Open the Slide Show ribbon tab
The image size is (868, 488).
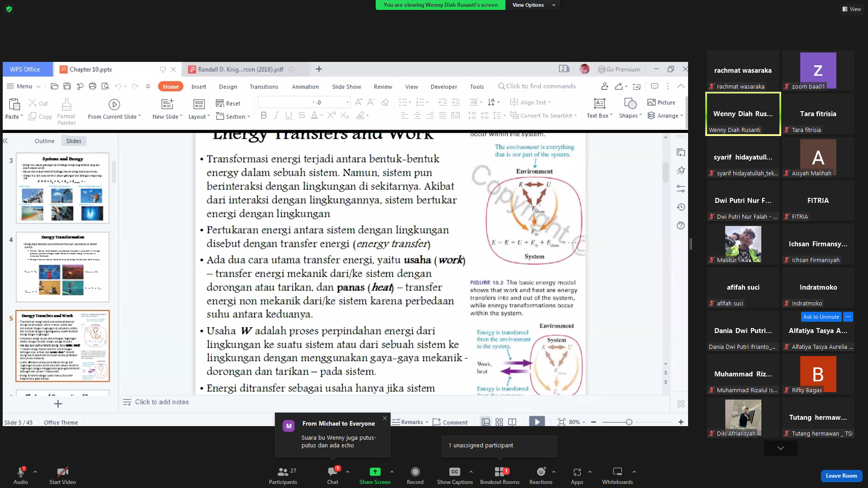[346, 87]
